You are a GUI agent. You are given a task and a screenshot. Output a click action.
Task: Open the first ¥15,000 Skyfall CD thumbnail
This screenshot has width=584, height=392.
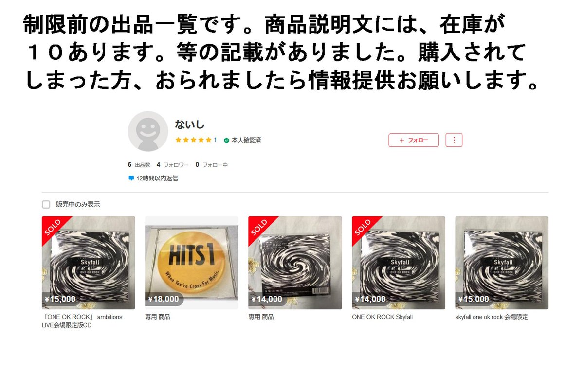pos(89,263)
